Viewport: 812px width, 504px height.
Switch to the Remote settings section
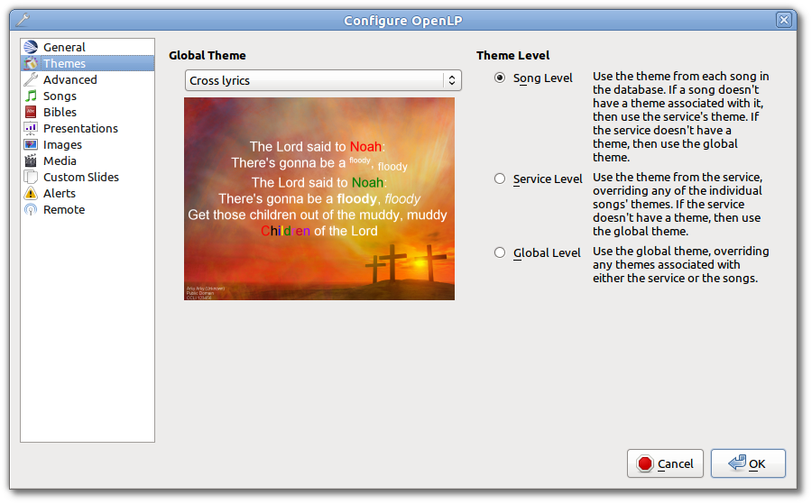click(x=63, y=210)
